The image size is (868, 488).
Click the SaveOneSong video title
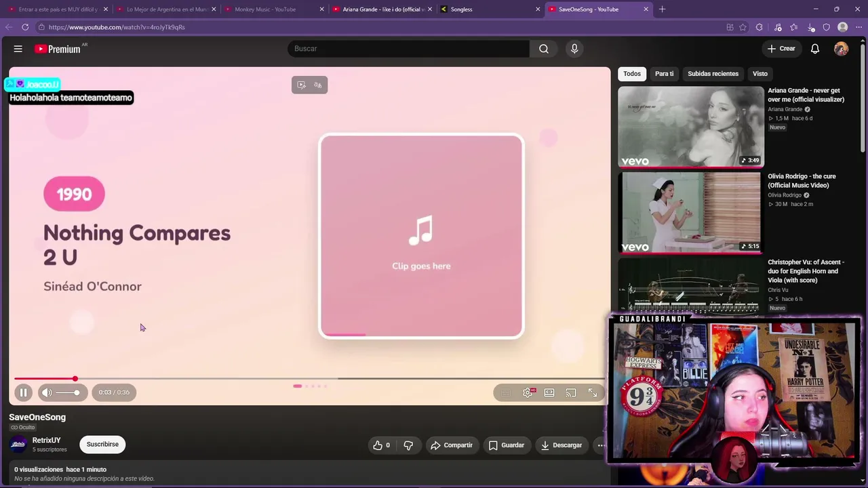[x=37, y=418]
